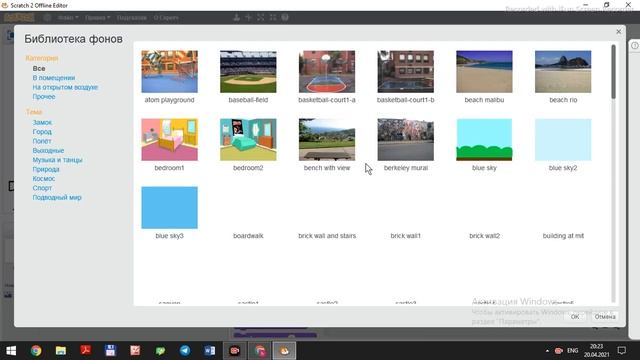
Task: Click the brick wall1 backdrop label
Action: pos(406,236)
